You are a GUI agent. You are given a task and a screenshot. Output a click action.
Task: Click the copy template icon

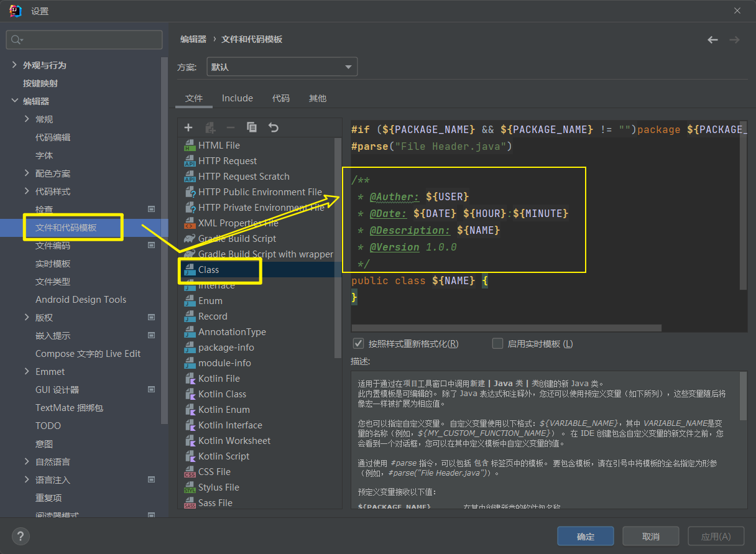click(x=252, y=127)
